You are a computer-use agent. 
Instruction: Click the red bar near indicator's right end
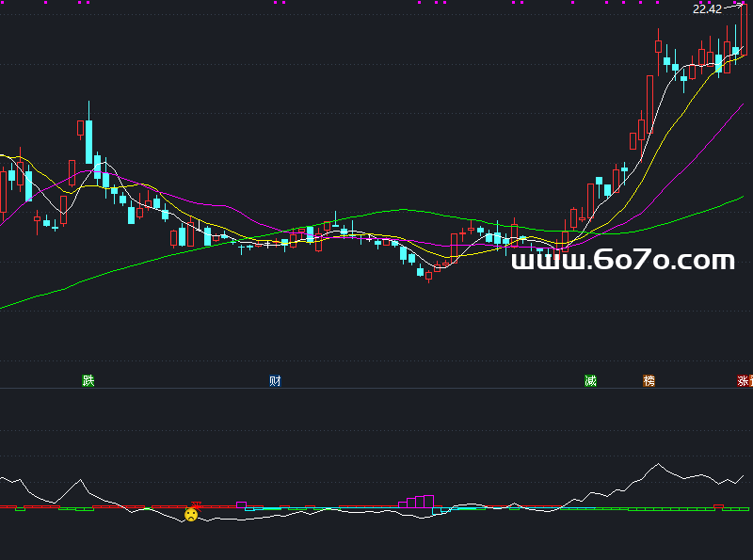[x=718, y=506]
